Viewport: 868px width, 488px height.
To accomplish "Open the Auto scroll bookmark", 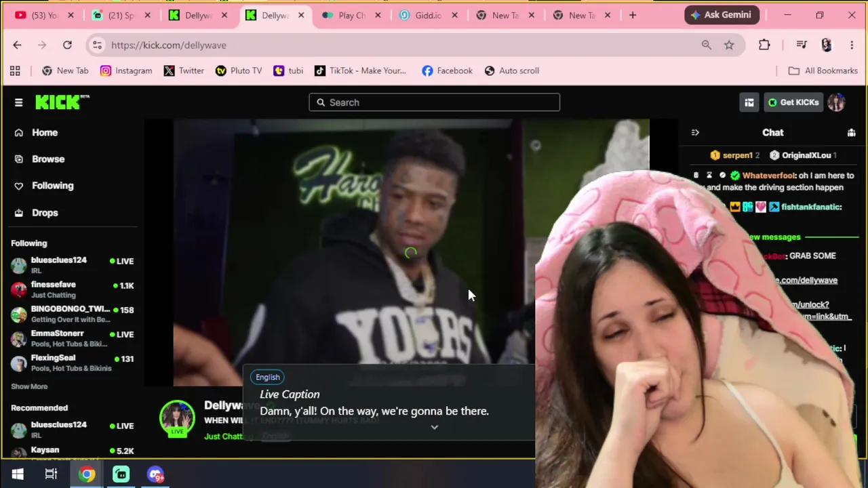I will tap(512, 70).
